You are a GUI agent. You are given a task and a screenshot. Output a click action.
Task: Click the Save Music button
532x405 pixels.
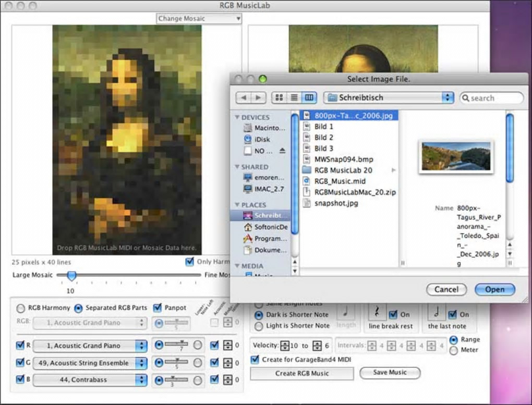[x=390, y=373]
